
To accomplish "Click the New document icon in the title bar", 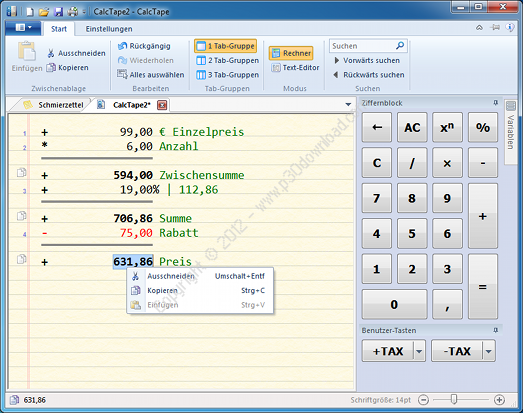I will coord(30,12).
